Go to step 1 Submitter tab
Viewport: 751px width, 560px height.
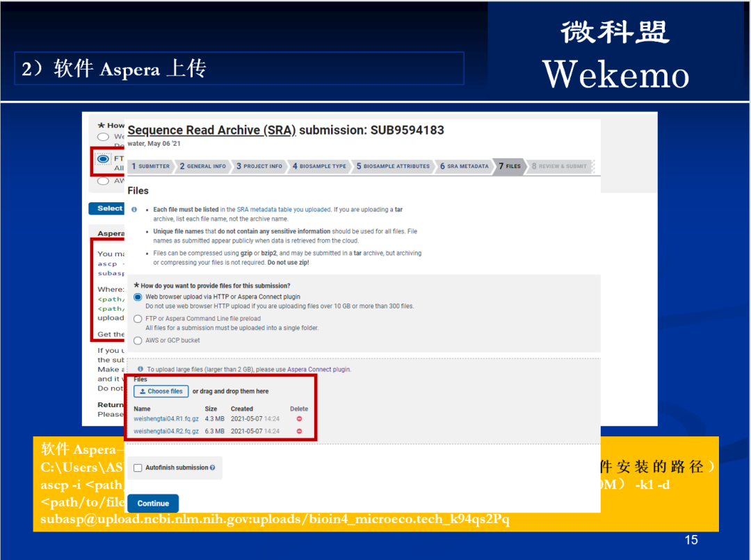point(150,166)
